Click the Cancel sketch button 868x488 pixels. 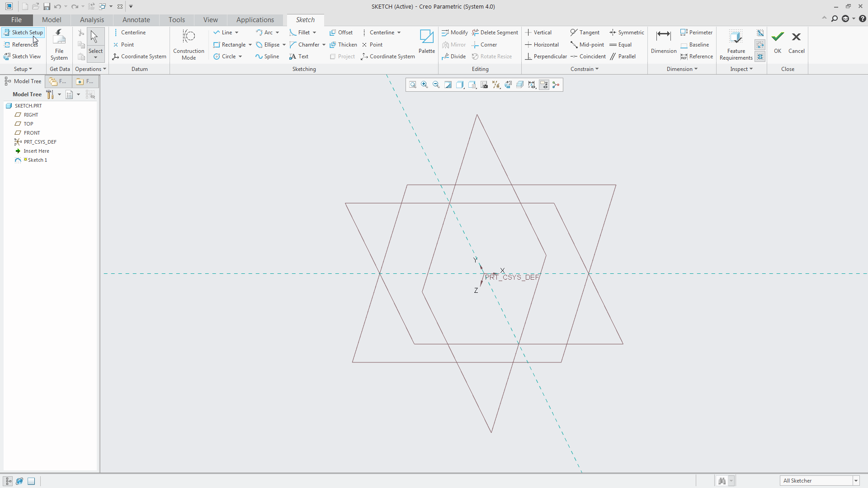[796, 42]
